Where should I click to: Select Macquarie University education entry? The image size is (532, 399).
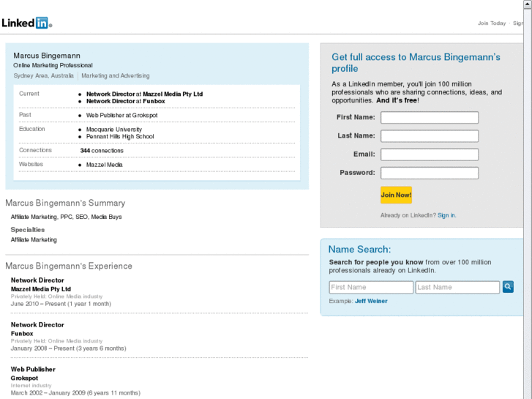tap(114, 130)
